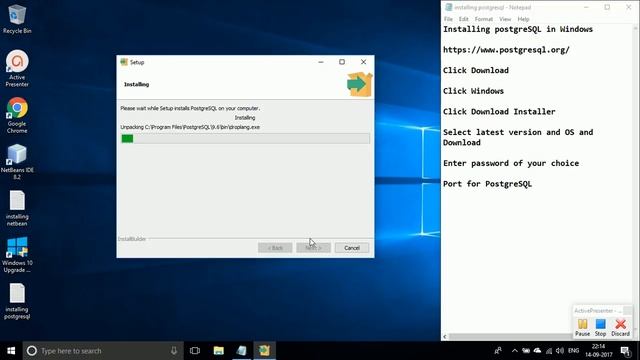The image size is (640, 360).
Task: Switch to PostgreSQL Setup taskbar icon
Action: (264, 351)
